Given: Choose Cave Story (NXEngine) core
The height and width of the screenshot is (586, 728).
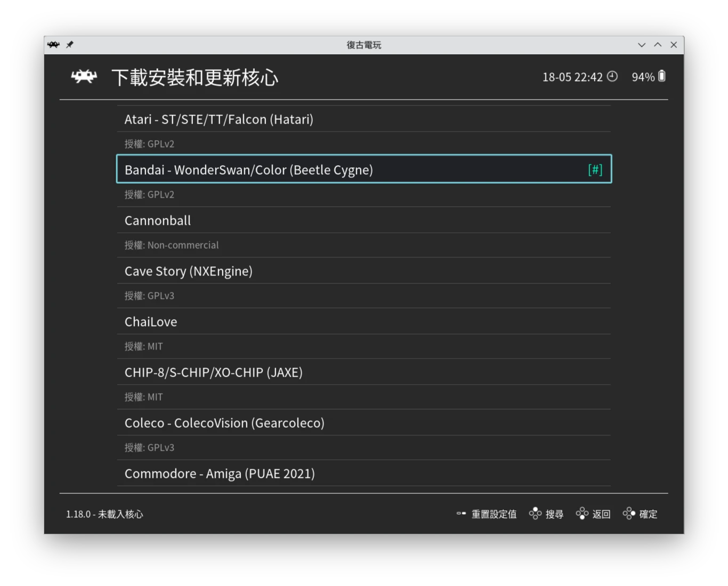Looking at the screenshot, I should pos(188,271).
